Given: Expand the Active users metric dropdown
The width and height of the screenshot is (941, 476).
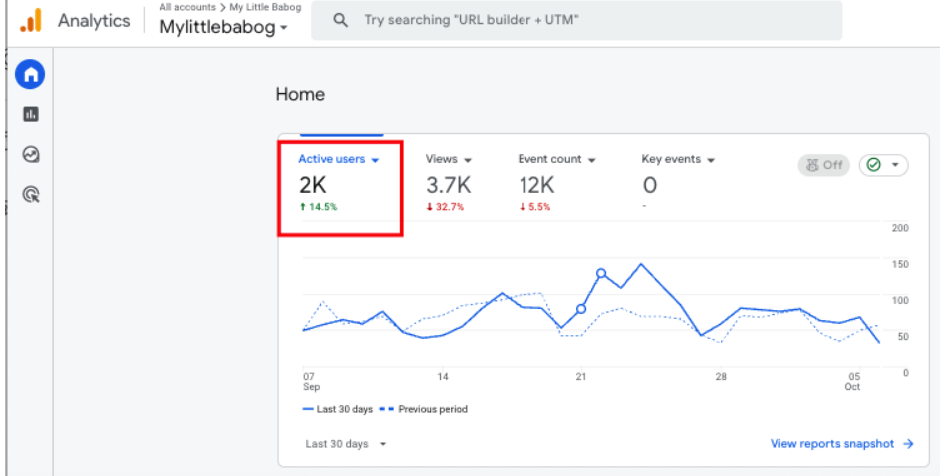Looking at the screenshot, I should click(x=375, y=160).
